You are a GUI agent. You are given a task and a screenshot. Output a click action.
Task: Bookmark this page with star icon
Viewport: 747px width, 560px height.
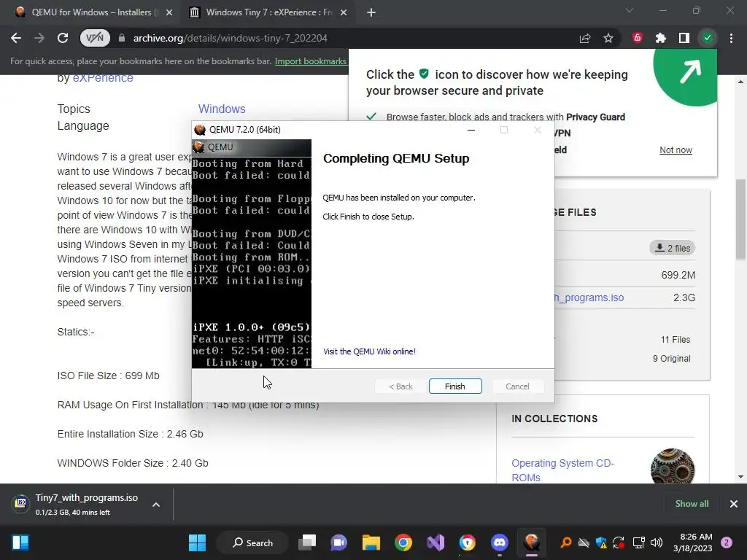608,38
